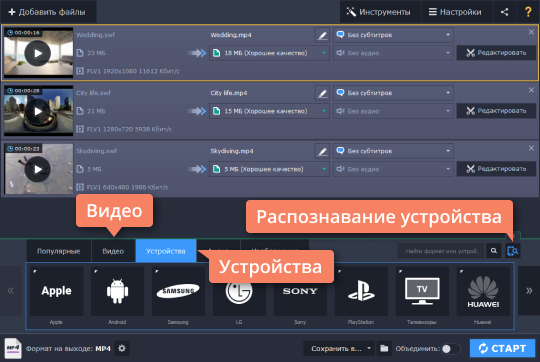Click the file name Wedding.swf
This screenshot has width=540, height=362.
pyautogui.click(x=95, y=35)
